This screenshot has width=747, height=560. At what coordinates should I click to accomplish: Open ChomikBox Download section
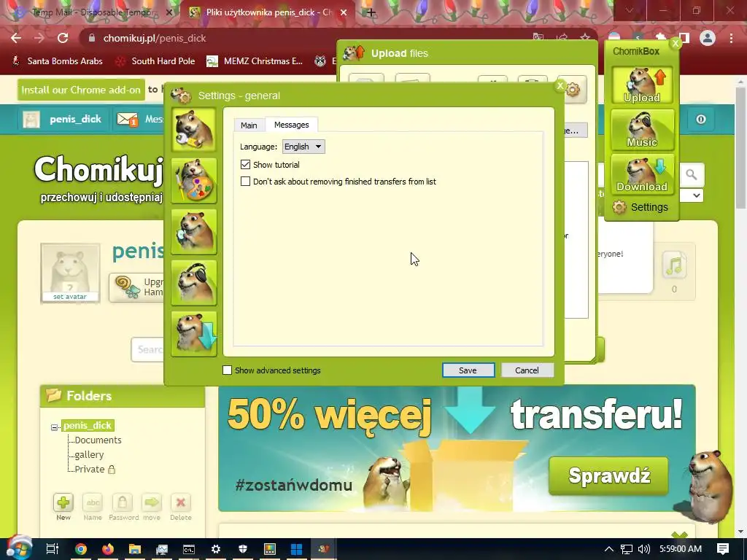(x=642, y=174)
